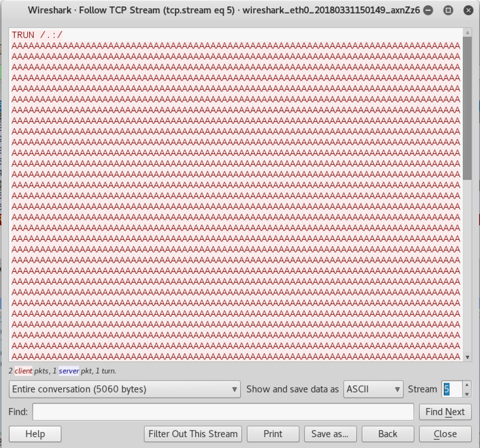The width and height of the screenshot is (480, 448).
Task: Click the 'server' label in packet summary
Action: click(x=69, y=371)
